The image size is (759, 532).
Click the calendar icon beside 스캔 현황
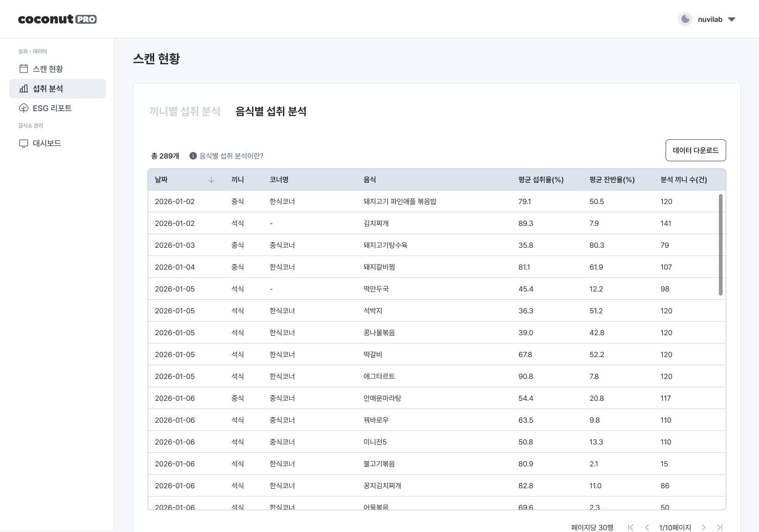[24, 69]
